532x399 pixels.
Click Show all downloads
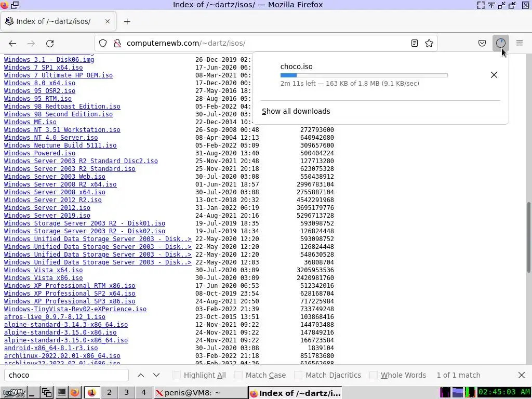click(296, 111)
